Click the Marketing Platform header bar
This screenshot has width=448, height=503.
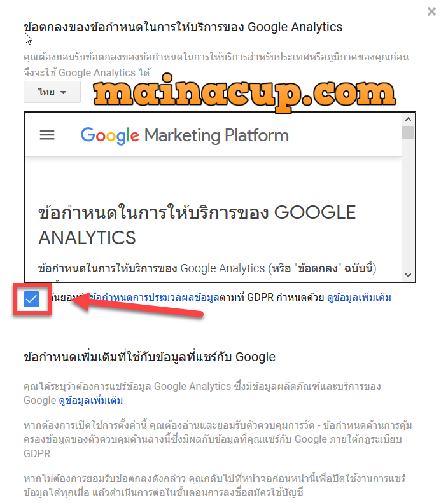[x=213, y=135]
